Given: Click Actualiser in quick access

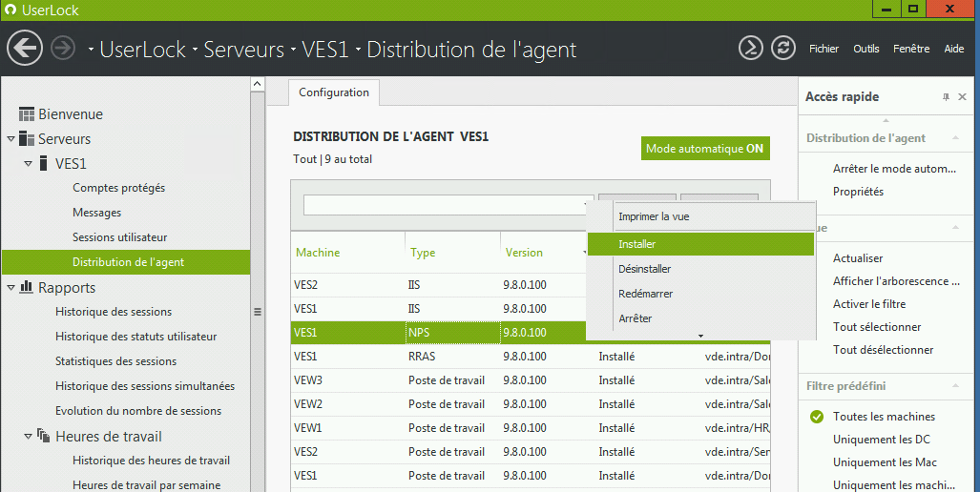Looking at the screenshot, I should pos(858,257).
